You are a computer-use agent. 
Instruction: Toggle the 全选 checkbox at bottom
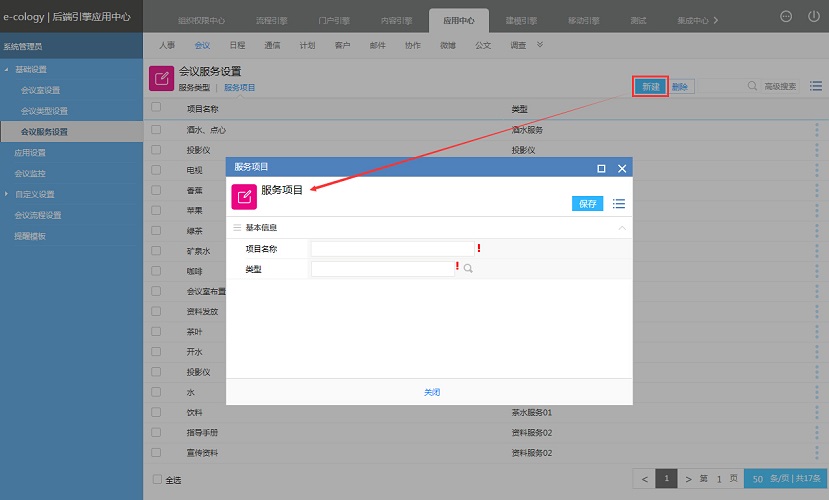click(157, 479)
